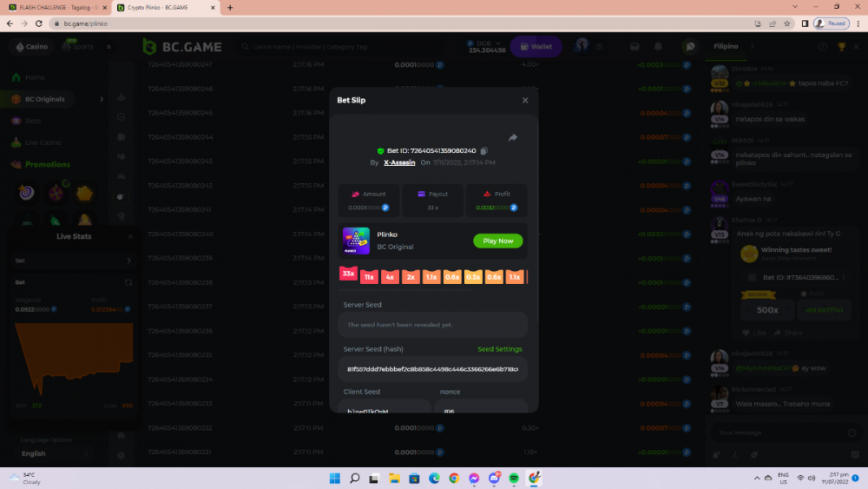Click the trophy icon in chat header

coord(840,46)
